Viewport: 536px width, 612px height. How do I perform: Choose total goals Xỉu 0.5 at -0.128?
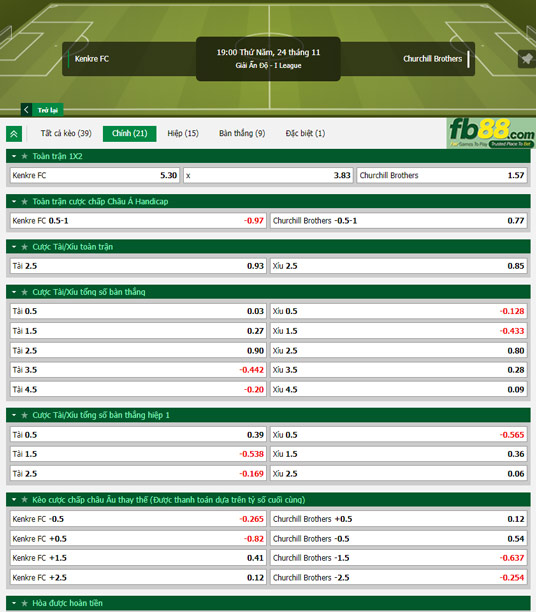point(399,311)
